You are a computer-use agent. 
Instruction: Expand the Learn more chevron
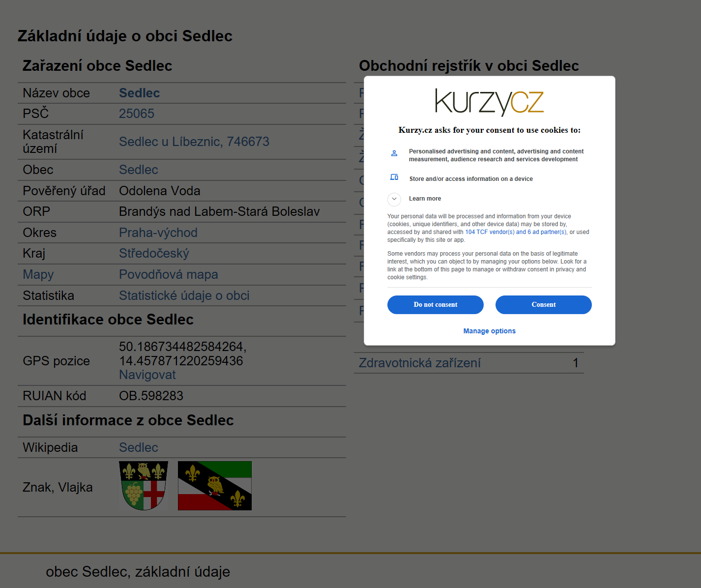[x=394, y=199]
